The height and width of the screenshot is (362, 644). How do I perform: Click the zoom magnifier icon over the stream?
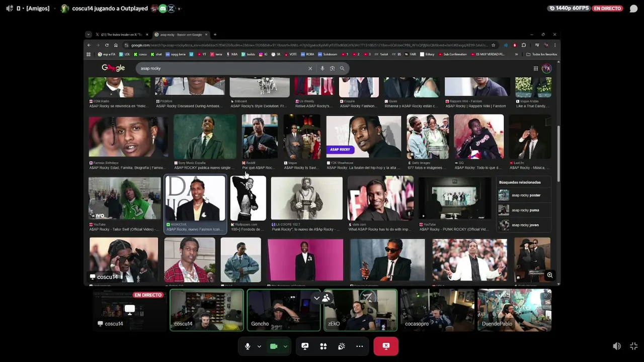point(550,275)
